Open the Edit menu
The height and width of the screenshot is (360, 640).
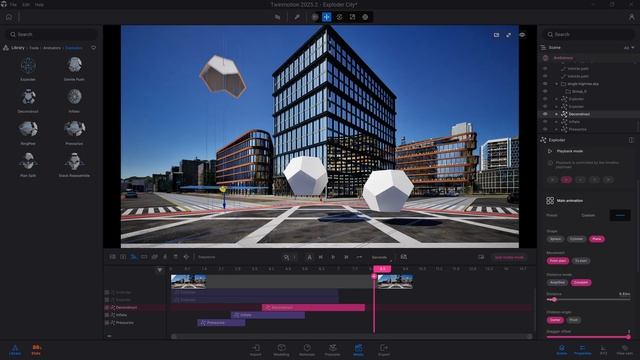click(26, 4)
